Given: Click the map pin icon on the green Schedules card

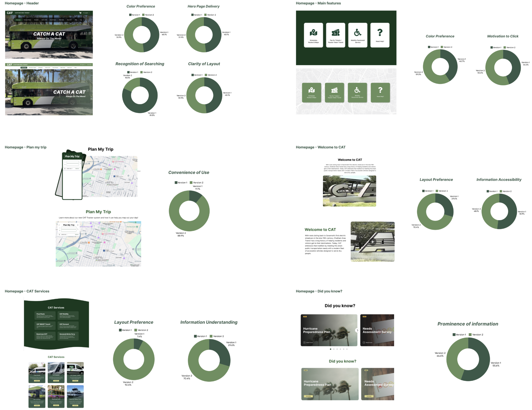Looking at the screenshot, I should [x=311, y=90].
